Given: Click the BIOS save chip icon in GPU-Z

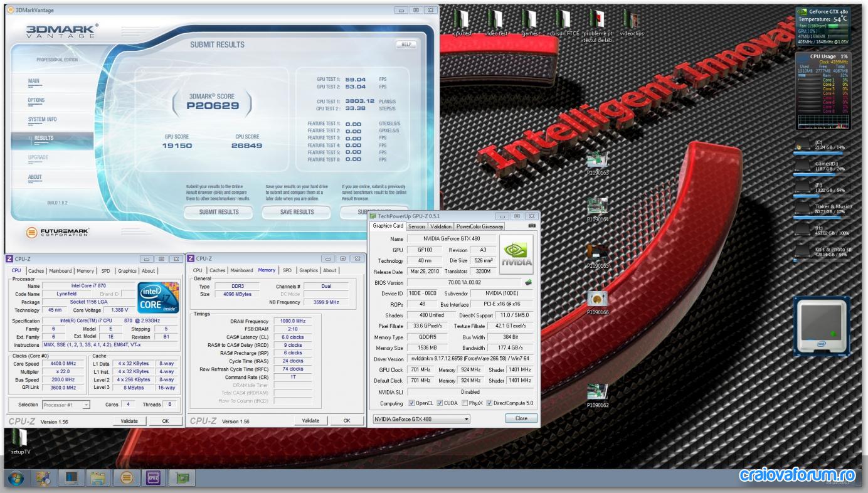Looking at the screenshot, I should [x=529, y=282].
